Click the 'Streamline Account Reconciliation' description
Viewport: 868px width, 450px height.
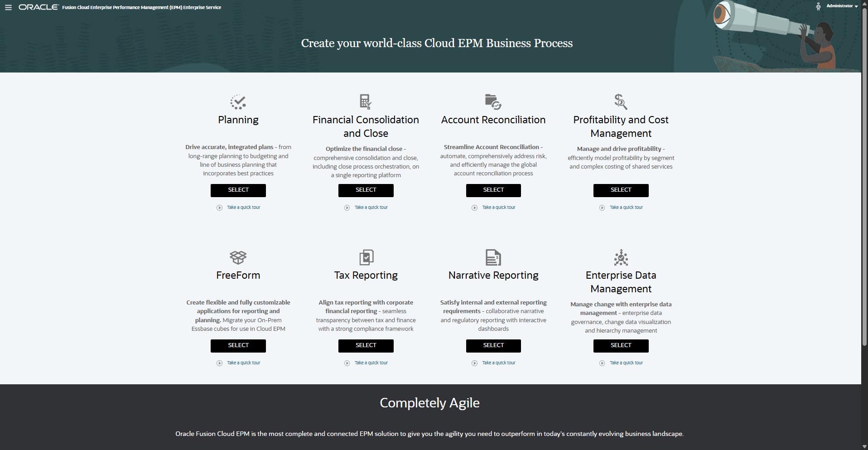coord(493,160)
